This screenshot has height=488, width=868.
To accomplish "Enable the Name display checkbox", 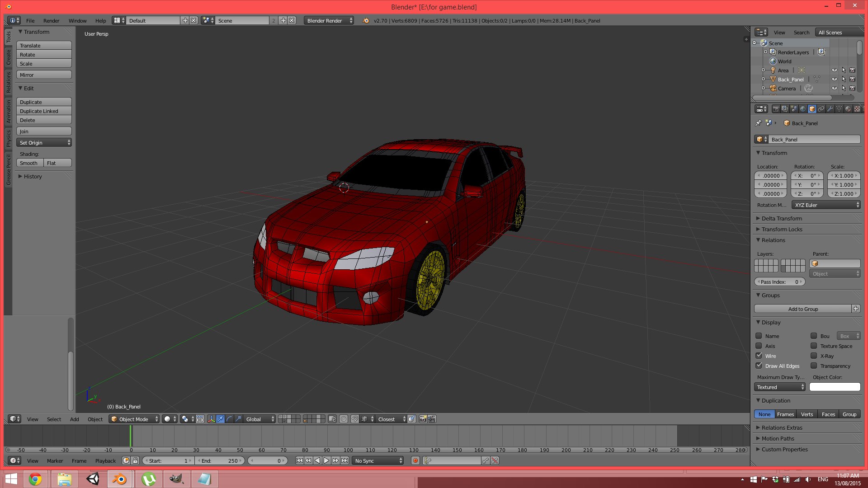I will click(x=759, y=336).
